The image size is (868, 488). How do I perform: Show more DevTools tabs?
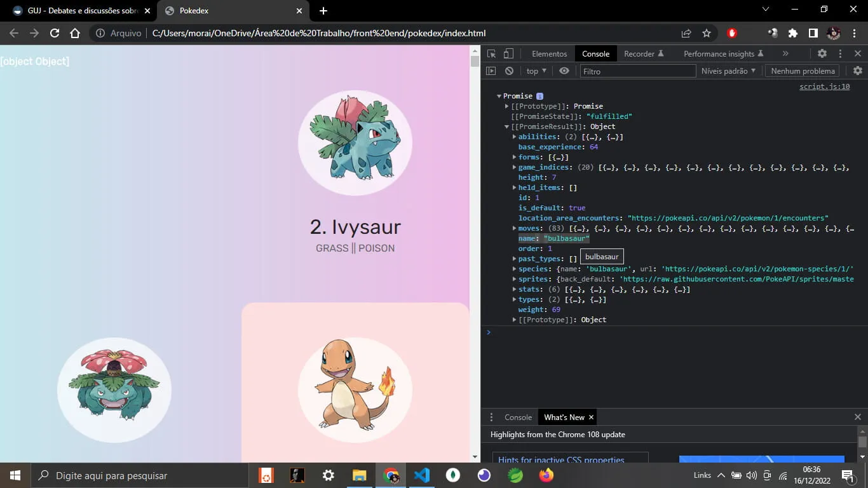(x=785, y=54)
